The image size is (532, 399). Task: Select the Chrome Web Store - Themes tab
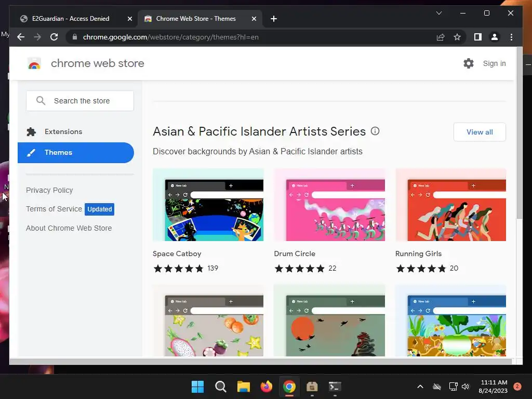pos(196,19)
